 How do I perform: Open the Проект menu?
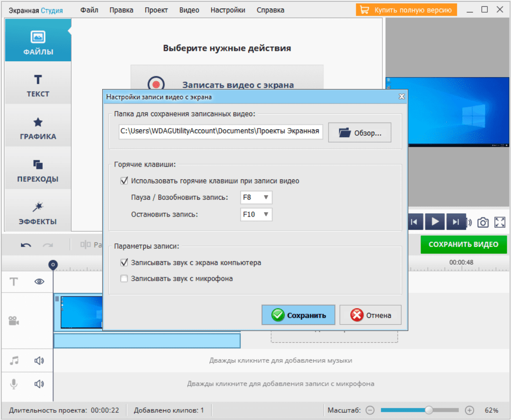click(x=156, y=10)
